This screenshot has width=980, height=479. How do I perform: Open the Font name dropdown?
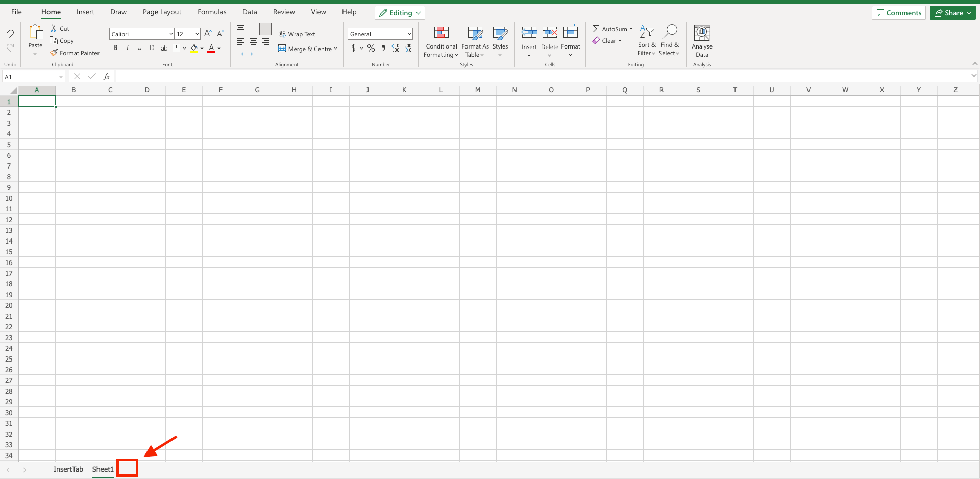pos(170,34)
